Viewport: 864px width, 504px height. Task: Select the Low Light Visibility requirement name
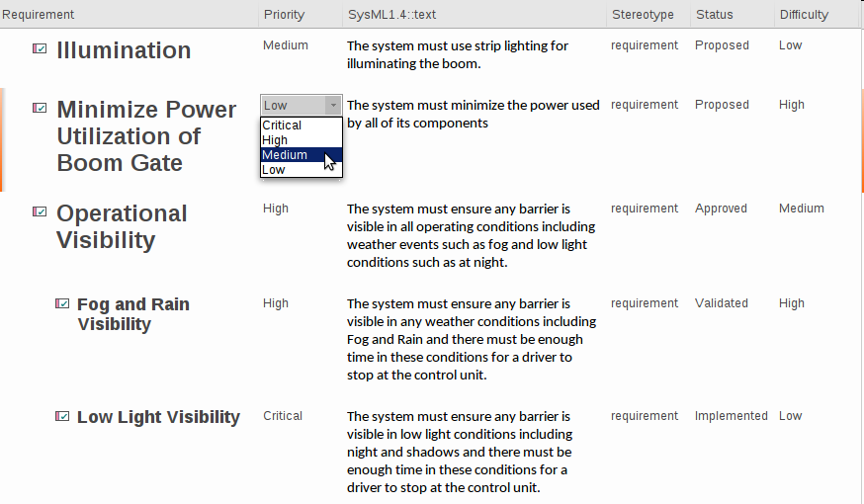pos(158,417)
